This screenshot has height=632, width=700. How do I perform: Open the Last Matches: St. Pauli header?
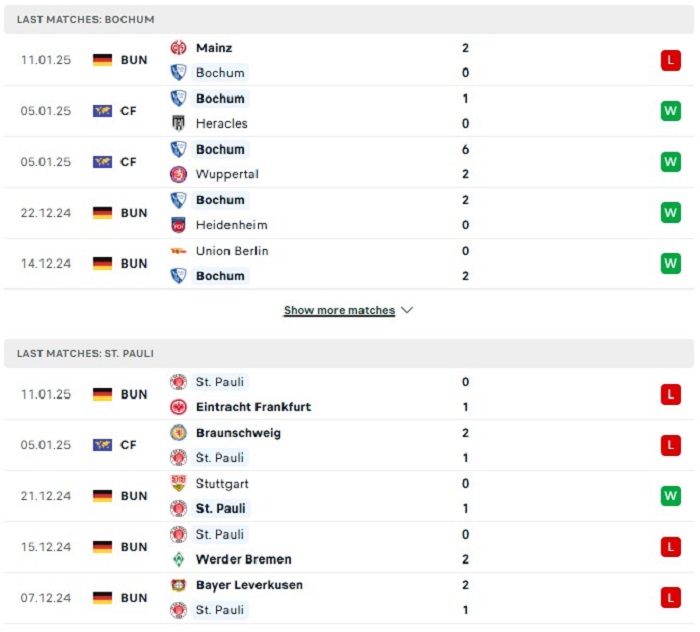pos(349,353)
